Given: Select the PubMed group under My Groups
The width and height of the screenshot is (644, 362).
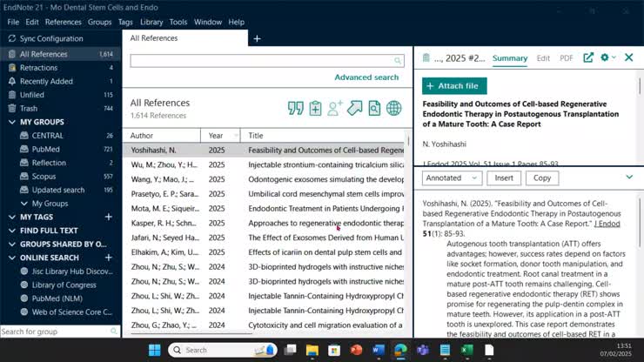Looking at the screenshot, I should 61,149.
